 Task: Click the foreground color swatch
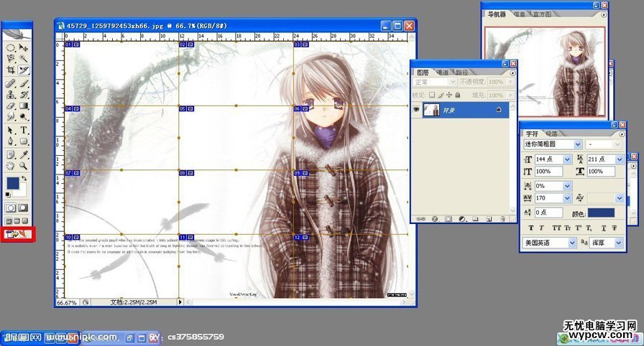click(13, 183)
